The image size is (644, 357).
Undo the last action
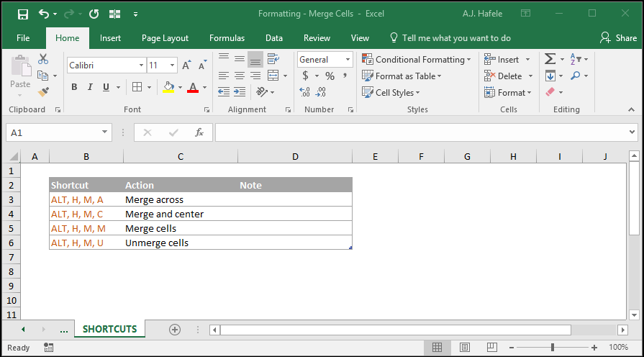(44, 14)
